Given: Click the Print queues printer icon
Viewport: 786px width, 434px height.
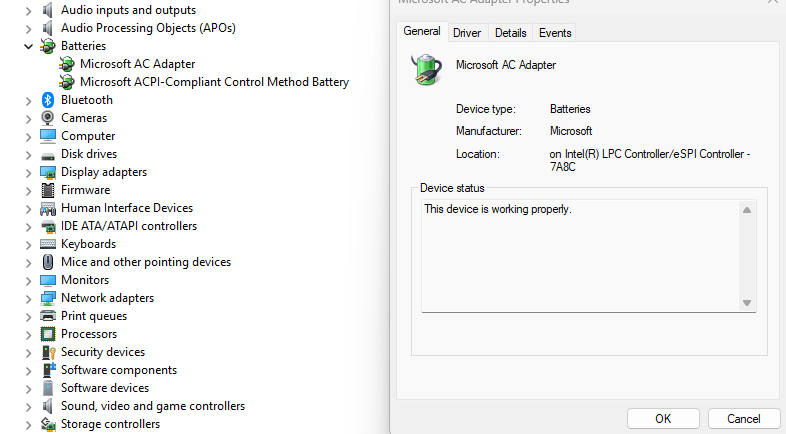Looking at the screenshot, I should [48, 316].
